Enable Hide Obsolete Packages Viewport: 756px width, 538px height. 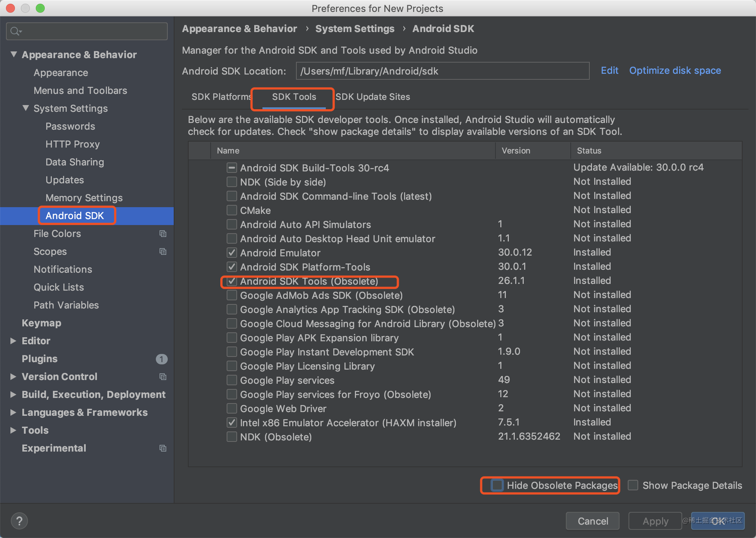click(x=497, y=485)
